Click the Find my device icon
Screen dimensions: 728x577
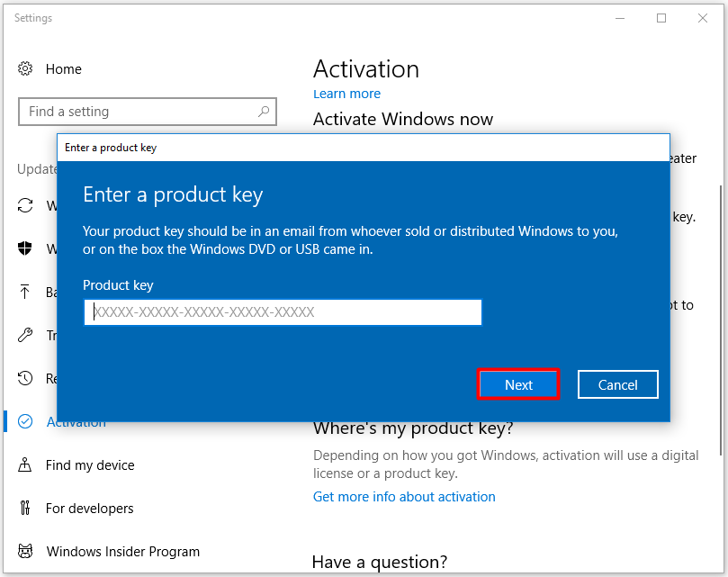[x=25, y=464]
